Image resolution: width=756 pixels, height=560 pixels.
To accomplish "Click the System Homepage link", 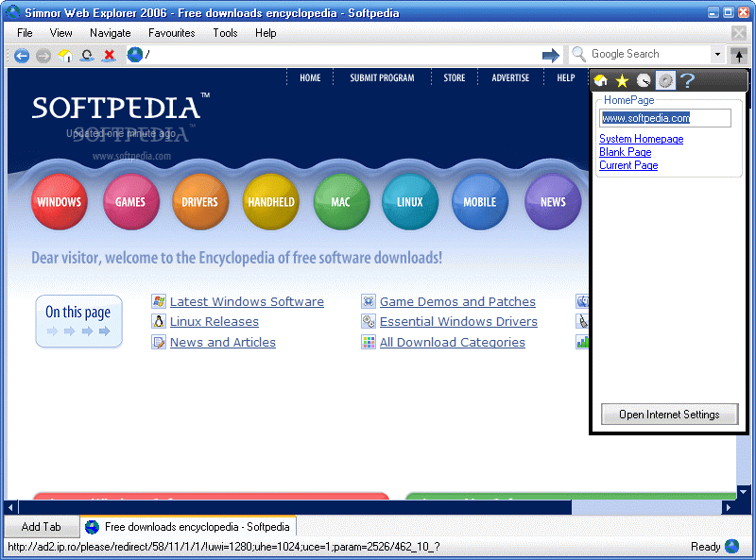I will click(x=642, y=139).
